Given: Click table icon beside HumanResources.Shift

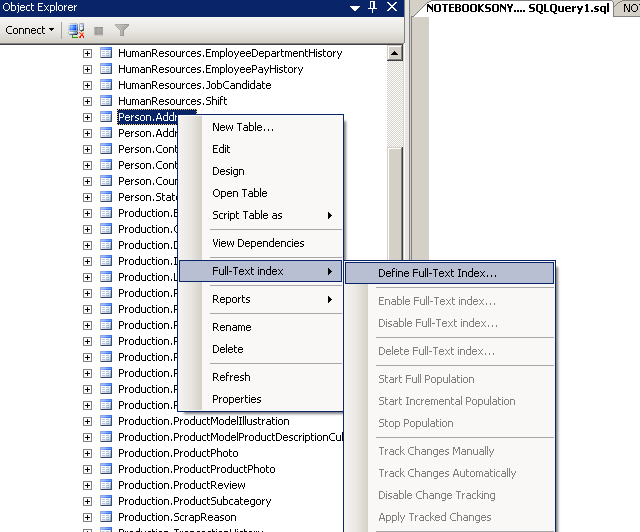Looking at the screenshot, I should point(105,101).
